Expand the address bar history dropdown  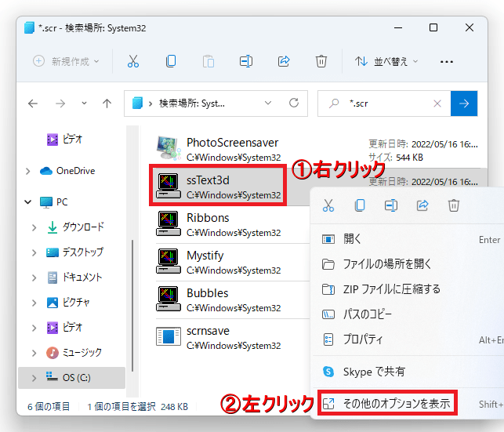coord(268,103)
